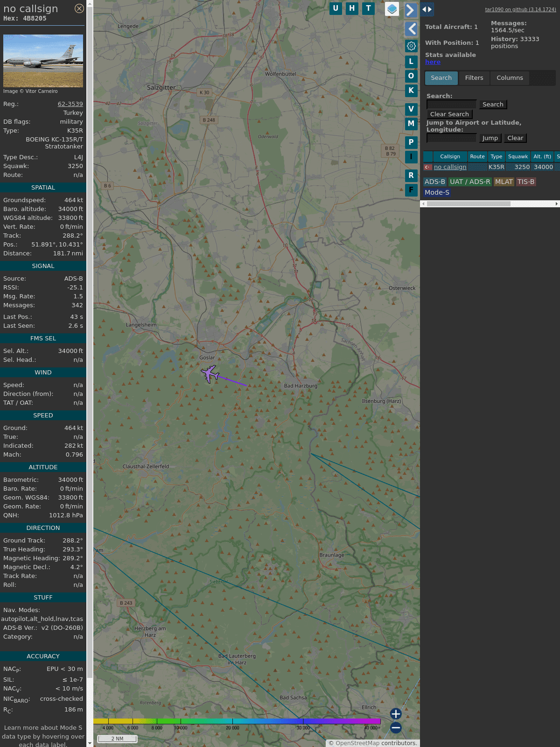
Task: Open the settings gear on map
Action: pyautogui.click(x=411, y=46)
